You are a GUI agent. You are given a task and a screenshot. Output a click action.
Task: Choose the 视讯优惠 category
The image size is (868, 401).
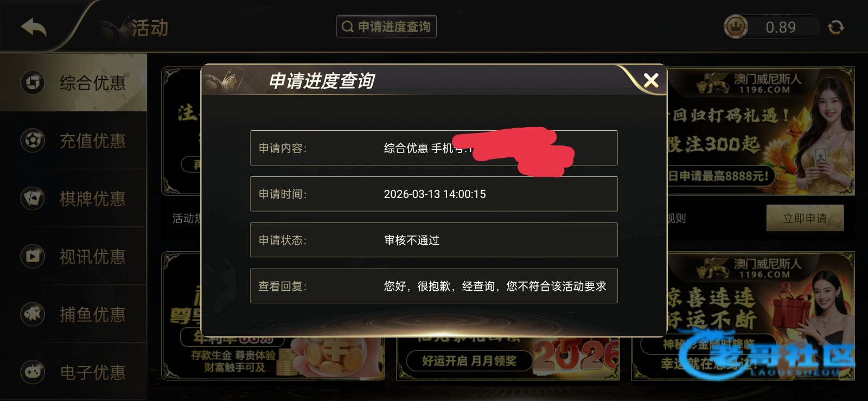pos(73,256)
